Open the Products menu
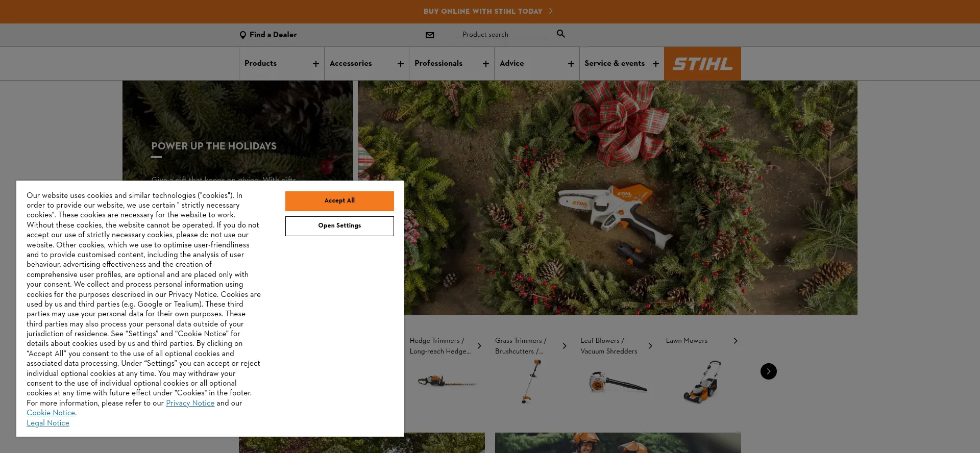The height and width of the screenshot is (453, 980). pos(281,64)
